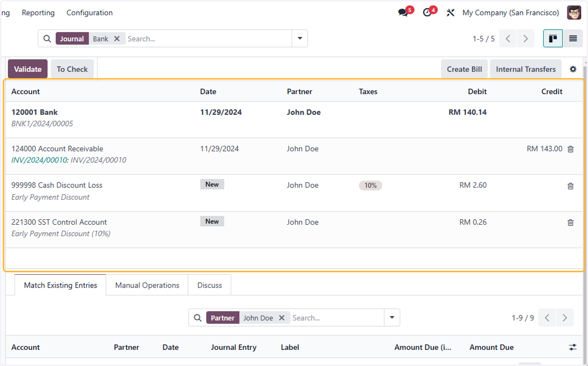Screen dimensions: 588x366
Task: Switch to Match Existing Entries tab
Action: 61,285
